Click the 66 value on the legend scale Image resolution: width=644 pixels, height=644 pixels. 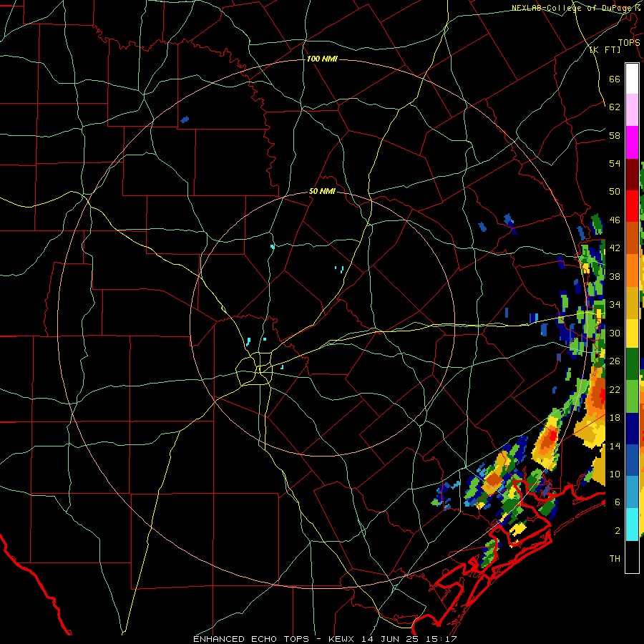point(615,79)
